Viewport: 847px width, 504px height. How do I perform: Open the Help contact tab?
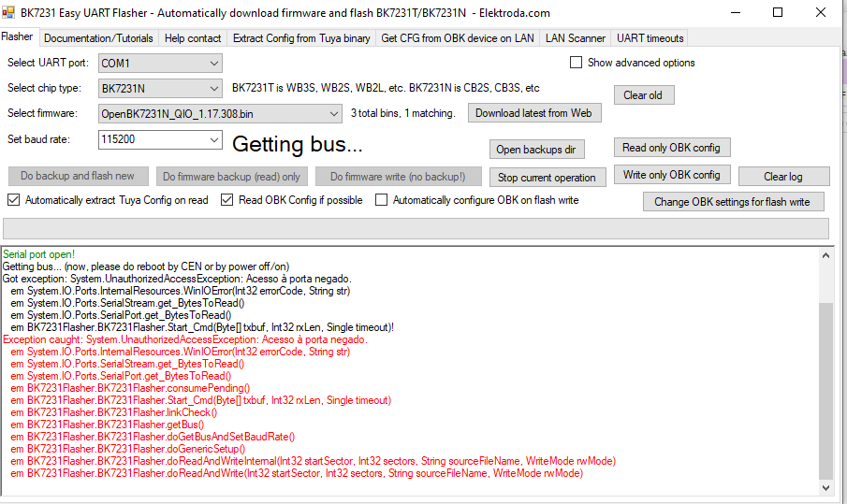pos(193,38)
